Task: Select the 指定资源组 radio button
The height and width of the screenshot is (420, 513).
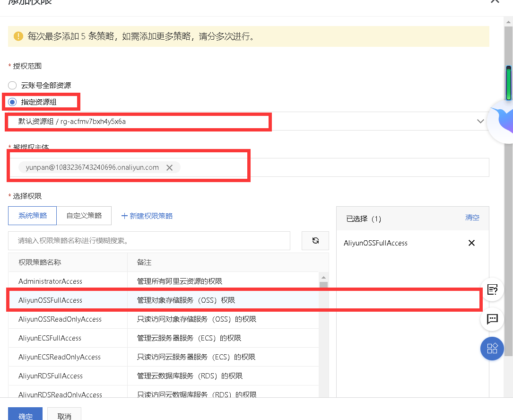Action: (12, 102)
